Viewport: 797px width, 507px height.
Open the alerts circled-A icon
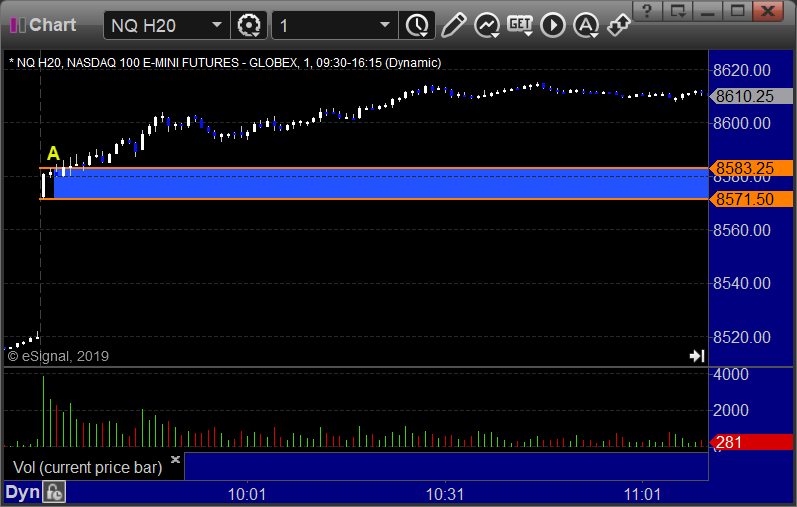click(586, 25)
